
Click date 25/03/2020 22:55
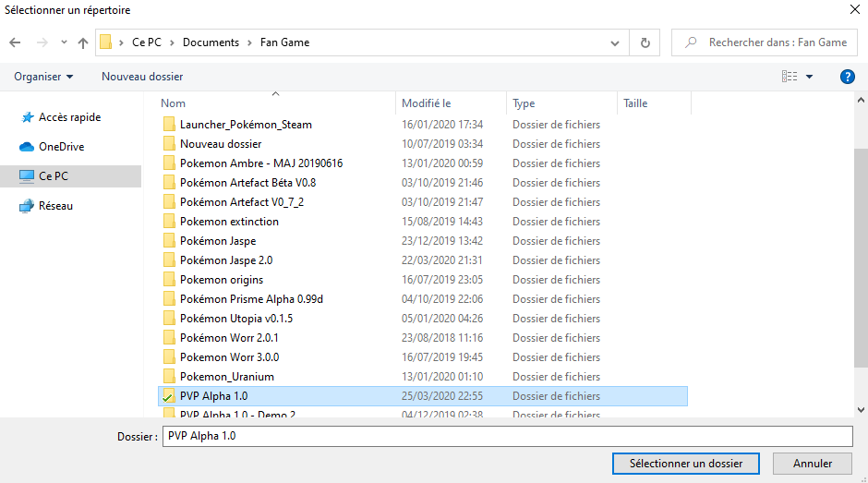(442, 396)
